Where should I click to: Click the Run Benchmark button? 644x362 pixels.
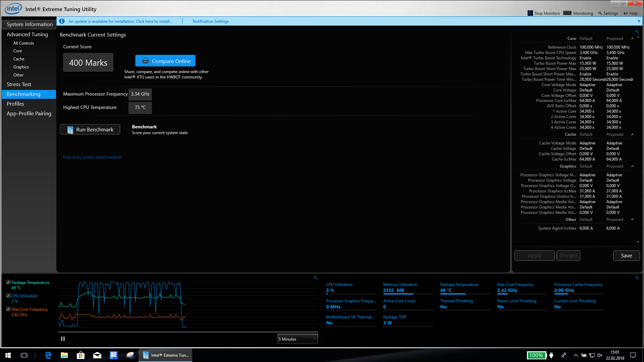point(90,129)
